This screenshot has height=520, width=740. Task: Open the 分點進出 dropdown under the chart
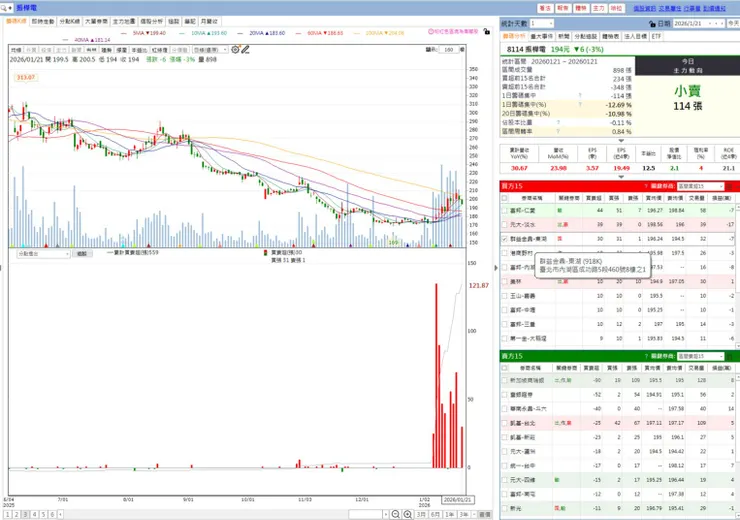click(x=43, y=254)
